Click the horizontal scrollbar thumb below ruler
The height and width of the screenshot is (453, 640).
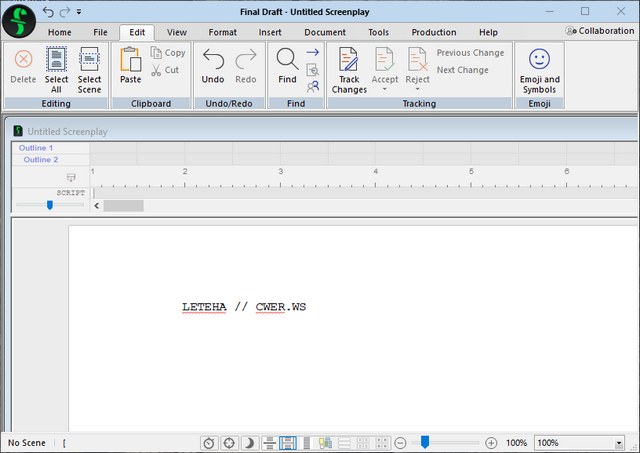coord(123,205)
